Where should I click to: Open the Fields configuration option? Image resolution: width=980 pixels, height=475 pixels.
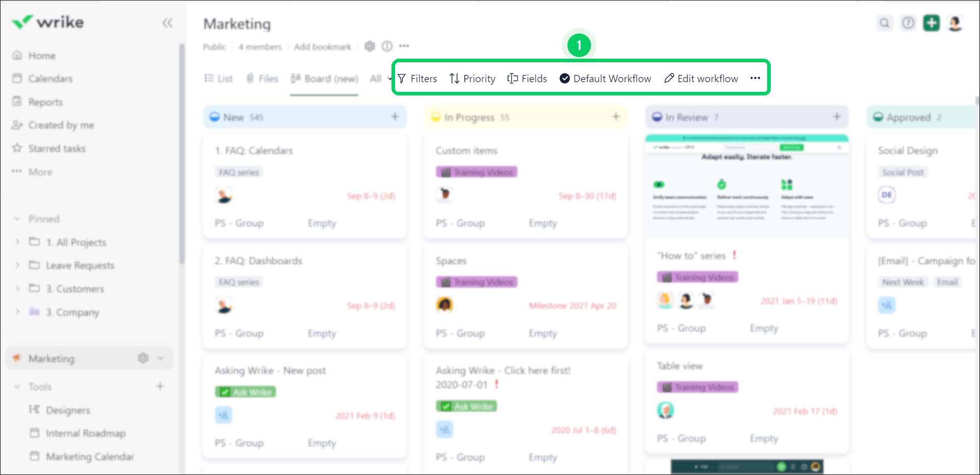[x=527, y=78]
